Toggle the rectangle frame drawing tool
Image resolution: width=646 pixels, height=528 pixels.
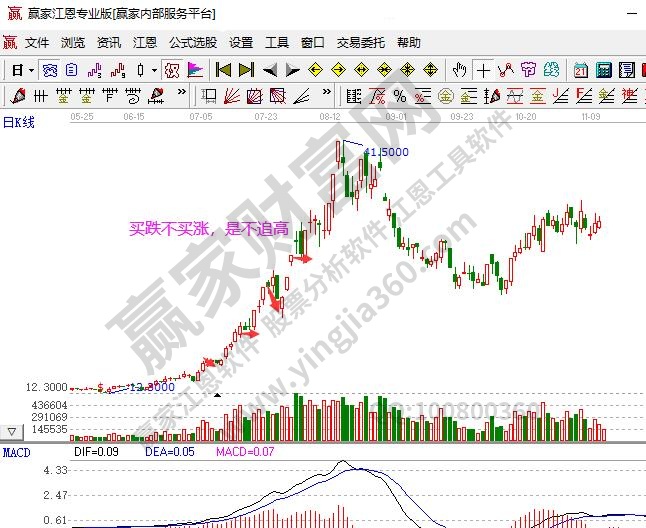[x=209, y=96]
